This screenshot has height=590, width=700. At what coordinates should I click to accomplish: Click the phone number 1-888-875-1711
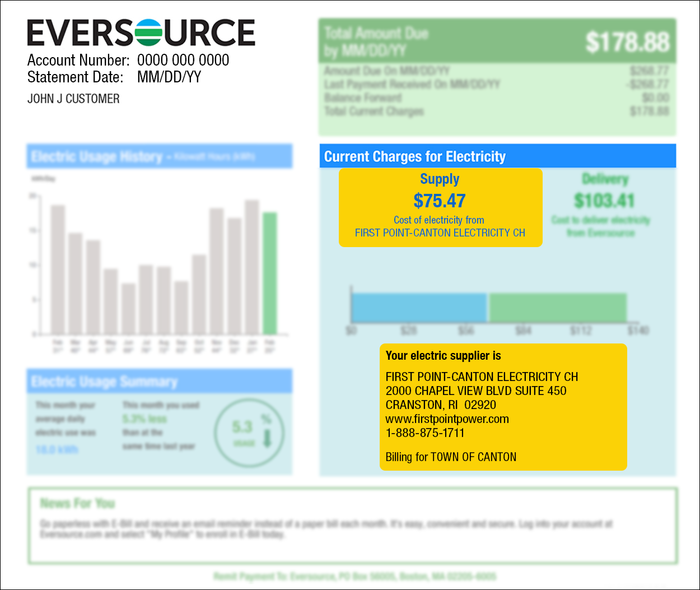[425, 433]
